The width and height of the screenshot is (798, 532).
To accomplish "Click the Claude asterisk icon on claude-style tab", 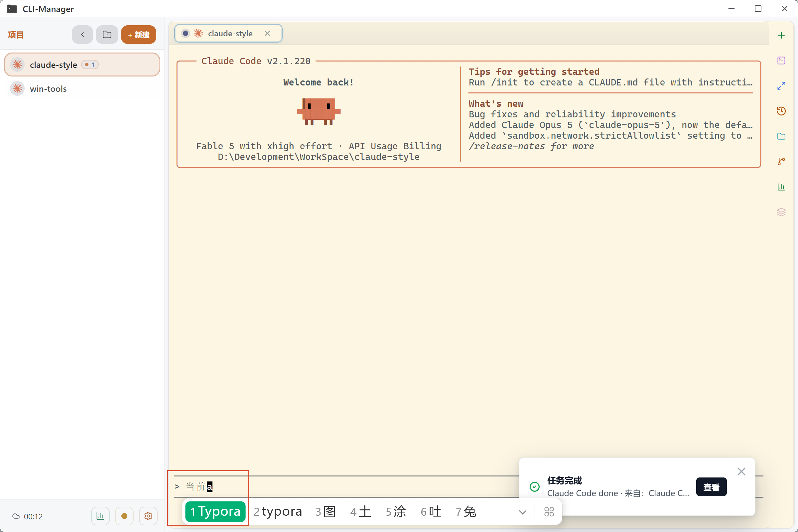I will (198, 33).
